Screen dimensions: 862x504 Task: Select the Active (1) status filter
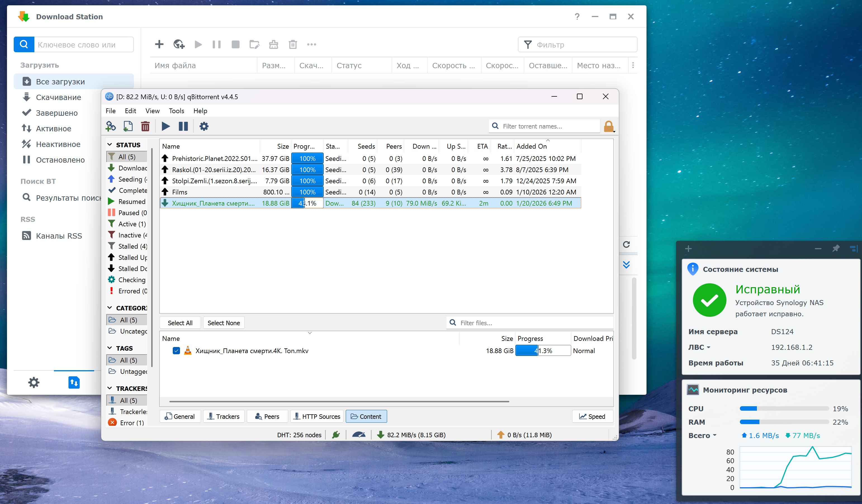coord(132,224)
